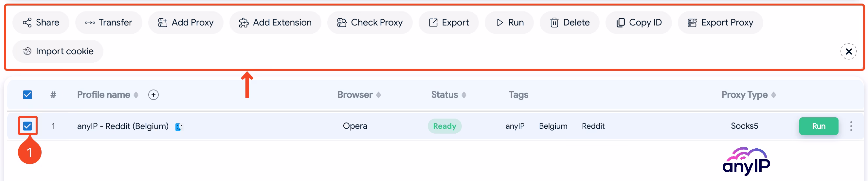Image resolution: width=868 pixels, height=181 pixels.
Task: Sort the Status column
Action: click(464, 95)
